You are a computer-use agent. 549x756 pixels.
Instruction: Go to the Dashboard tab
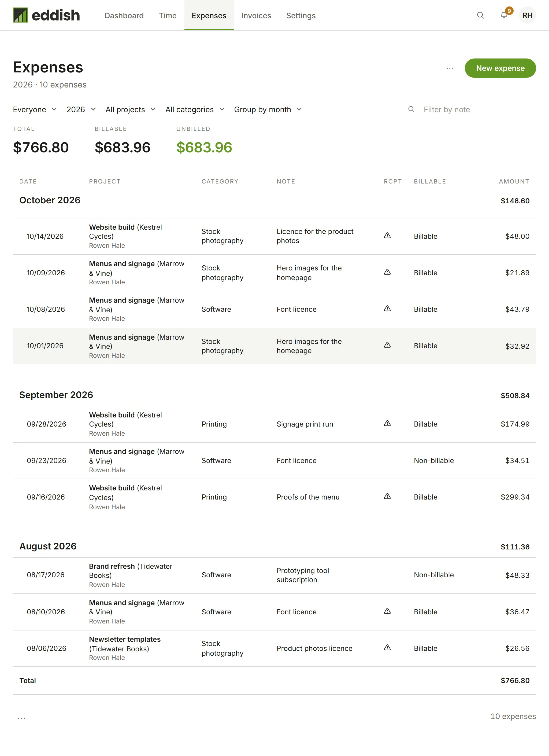[124, 16]
